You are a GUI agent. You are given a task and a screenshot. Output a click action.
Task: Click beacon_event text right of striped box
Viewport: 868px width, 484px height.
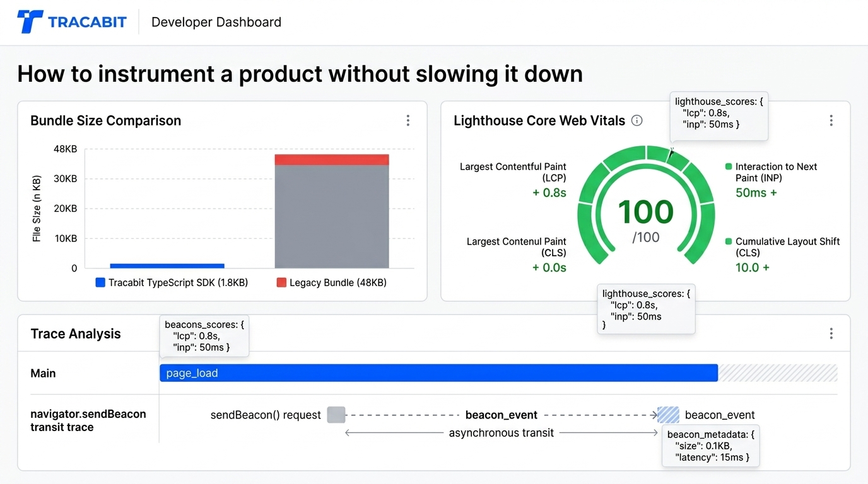coord(720,415)
